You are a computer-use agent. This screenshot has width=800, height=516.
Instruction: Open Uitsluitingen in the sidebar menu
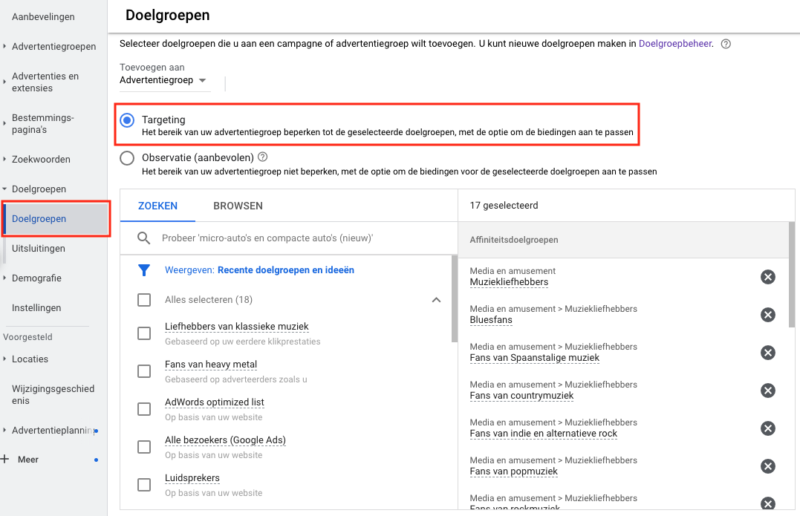tap(39, 249)
